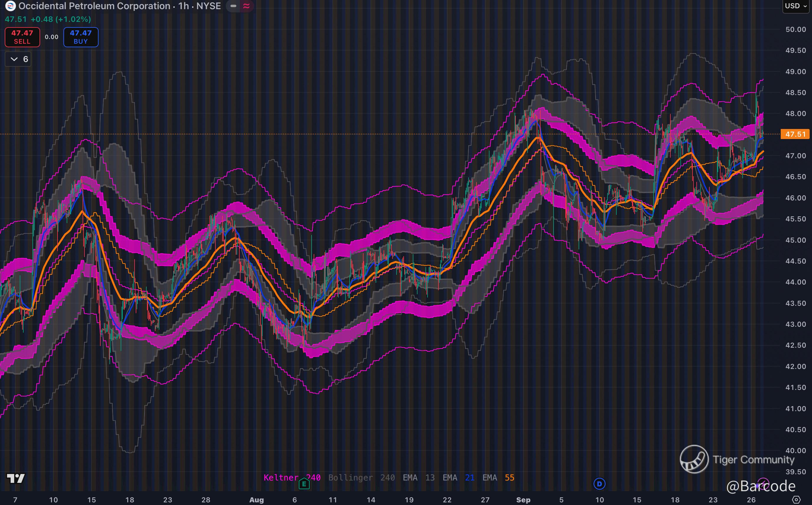Open the USD currency dropdown
The height and width of the screenshot is (505, 812).
point(796,6)
